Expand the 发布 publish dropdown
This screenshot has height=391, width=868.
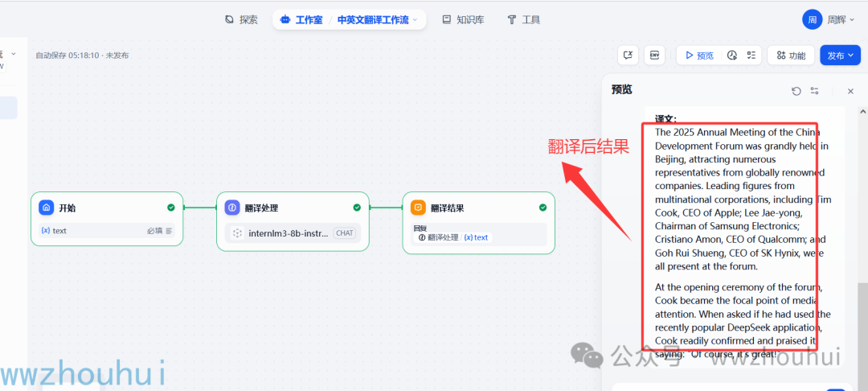coord(841,56)
